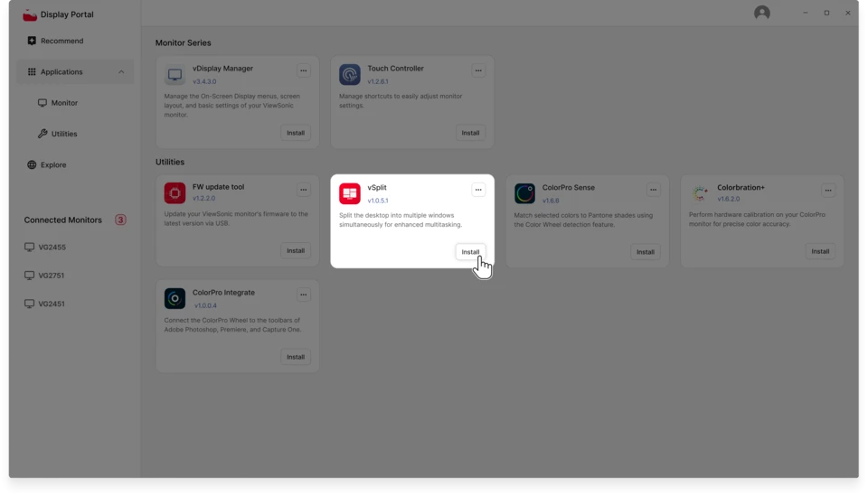The image size is (868, 496).
Task: Open ColorPro Sense more options menu
Action: 653,190
